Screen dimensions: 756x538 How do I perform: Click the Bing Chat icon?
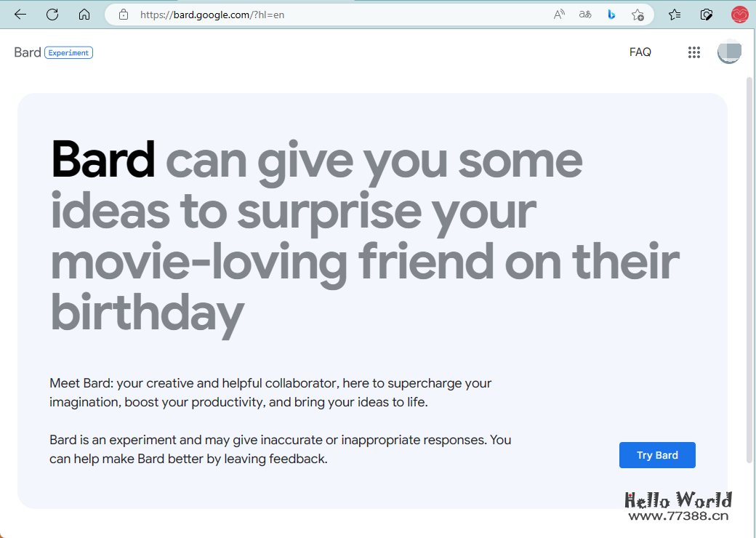coord(611,14)
